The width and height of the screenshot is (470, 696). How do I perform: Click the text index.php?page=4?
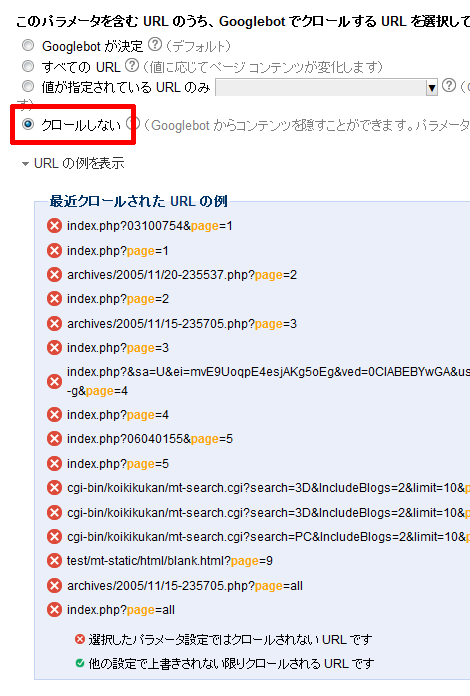click(118, 415)
